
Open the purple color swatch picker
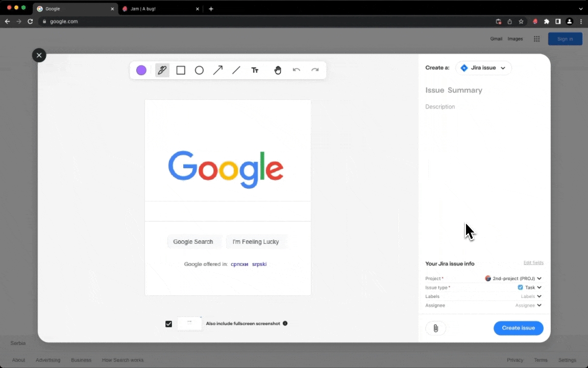point(141,71)
